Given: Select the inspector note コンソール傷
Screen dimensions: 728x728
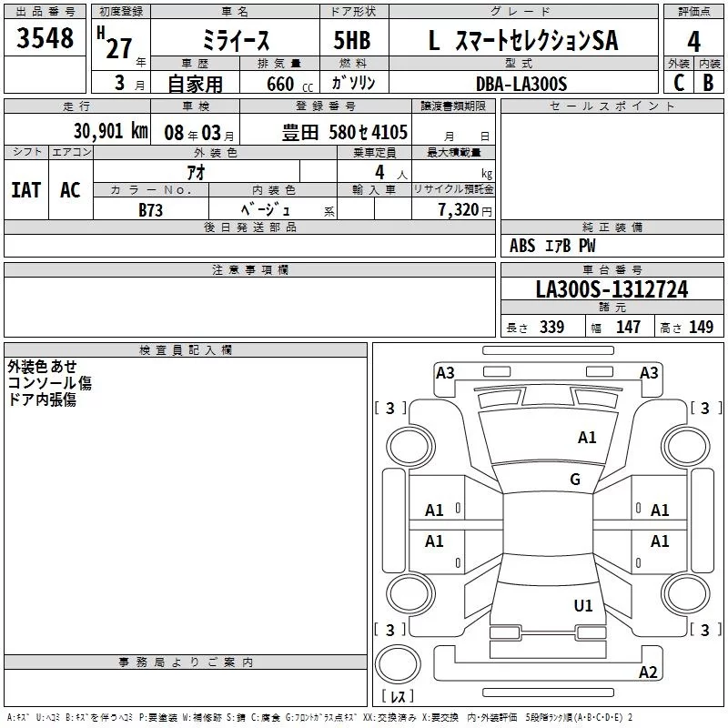Looking at the screenshot, I should coord(50,383).
